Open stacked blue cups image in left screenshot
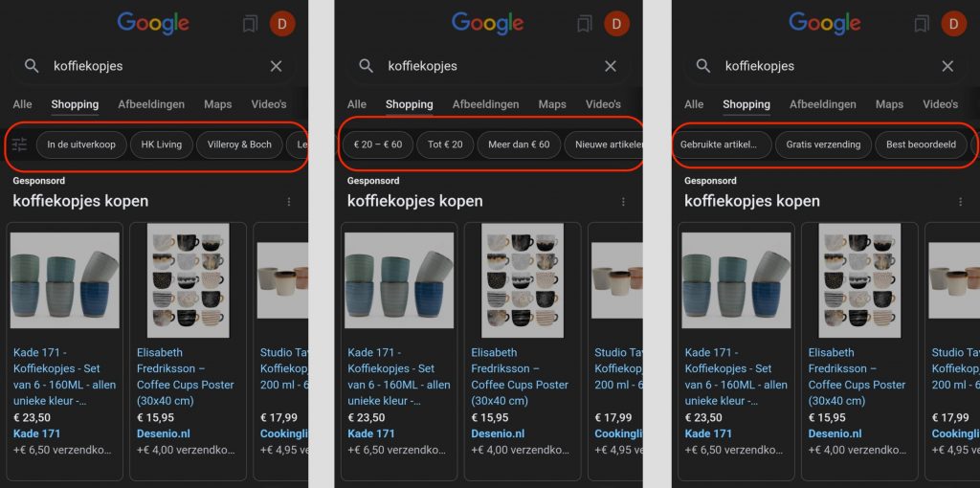The width and height of the screenshot is (980, 488). coord(65,280)
